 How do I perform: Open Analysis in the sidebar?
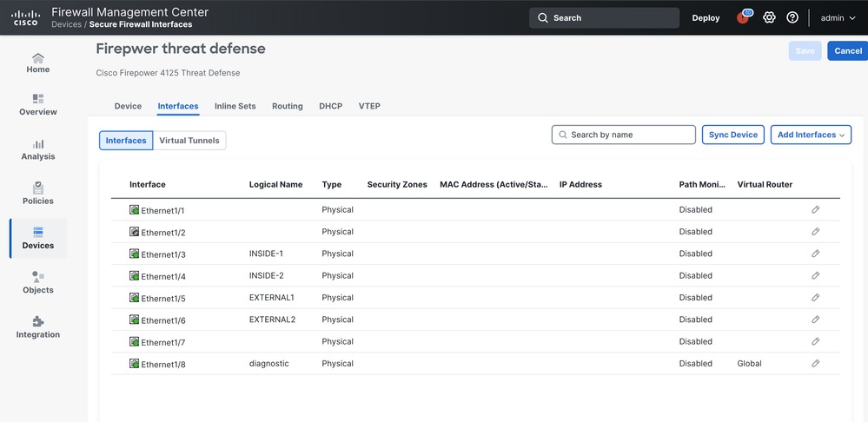38,150
